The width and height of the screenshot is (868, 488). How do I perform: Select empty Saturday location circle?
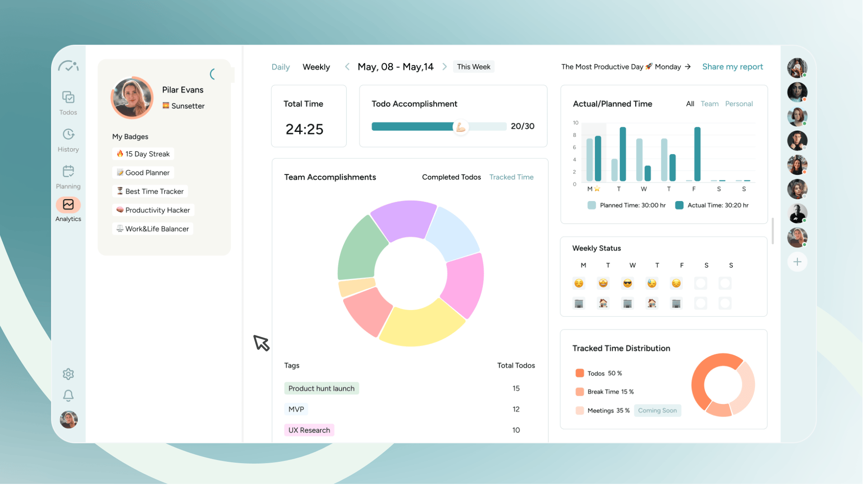click(701, 303)
